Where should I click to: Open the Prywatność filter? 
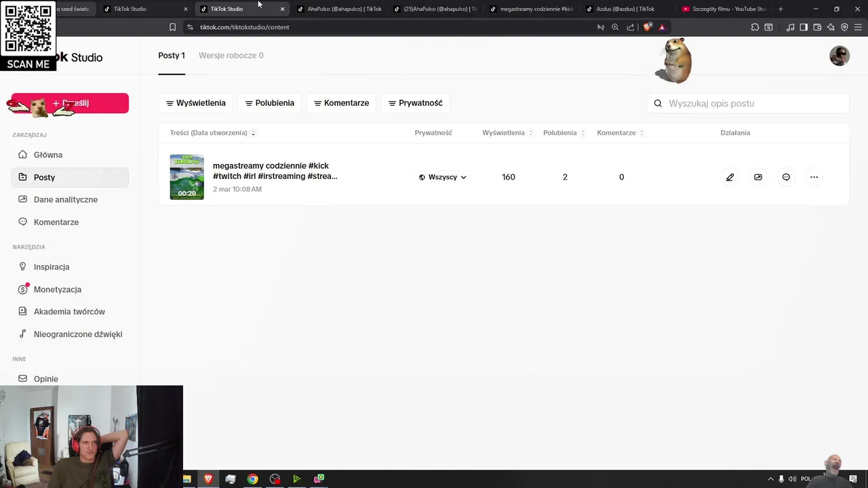pos(416,103)
